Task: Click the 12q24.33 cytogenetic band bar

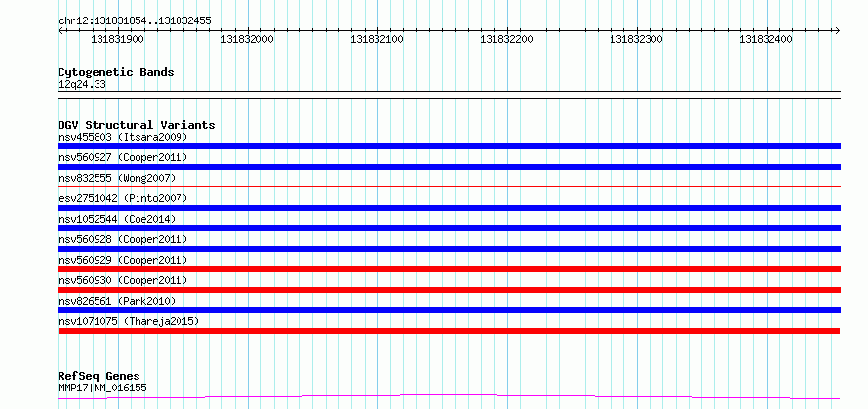Action: [x=449, y=95]
